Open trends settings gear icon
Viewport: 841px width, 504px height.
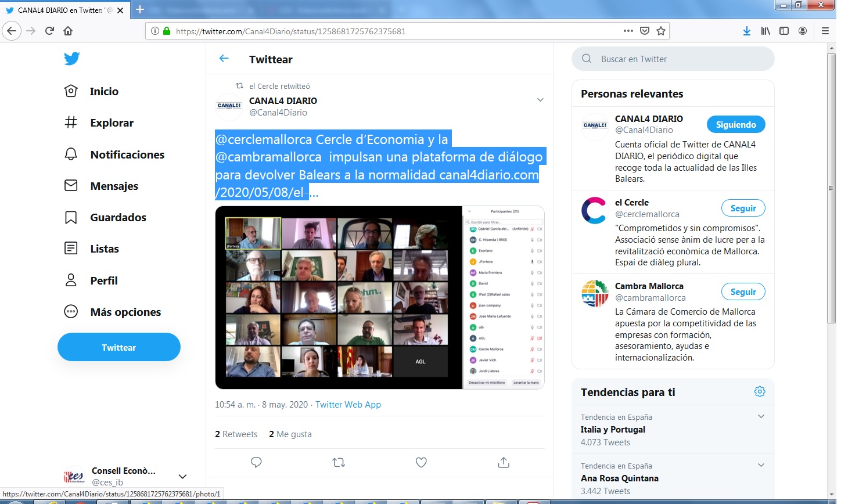(760, 392)
